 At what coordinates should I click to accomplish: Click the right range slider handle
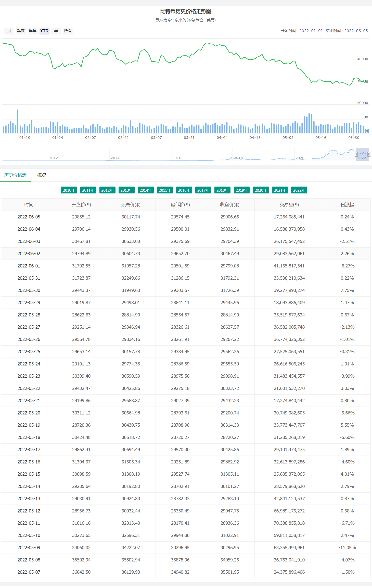point(369,154)
